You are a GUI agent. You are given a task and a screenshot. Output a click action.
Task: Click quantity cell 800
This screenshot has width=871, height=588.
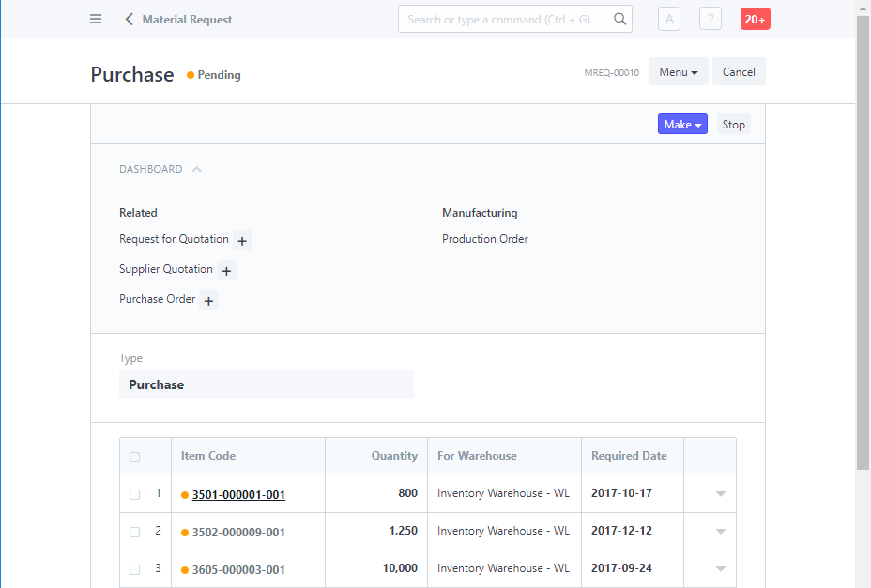point(376,493)
